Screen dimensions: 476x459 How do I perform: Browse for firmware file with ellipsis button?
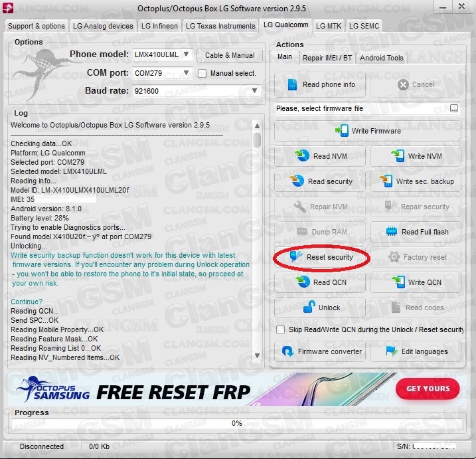pos(454,108)
